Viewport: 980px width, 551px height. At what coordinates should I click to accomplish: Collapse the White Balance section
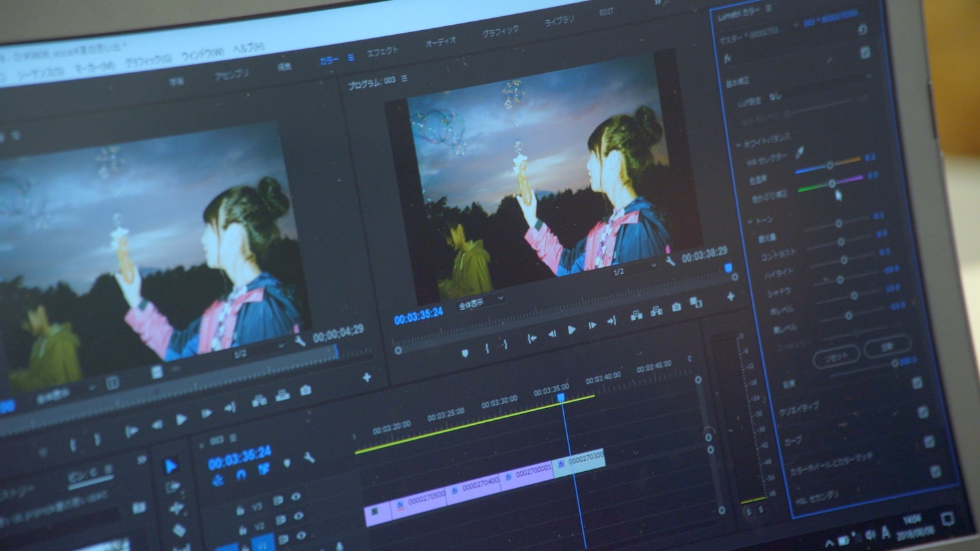(738, 144)
